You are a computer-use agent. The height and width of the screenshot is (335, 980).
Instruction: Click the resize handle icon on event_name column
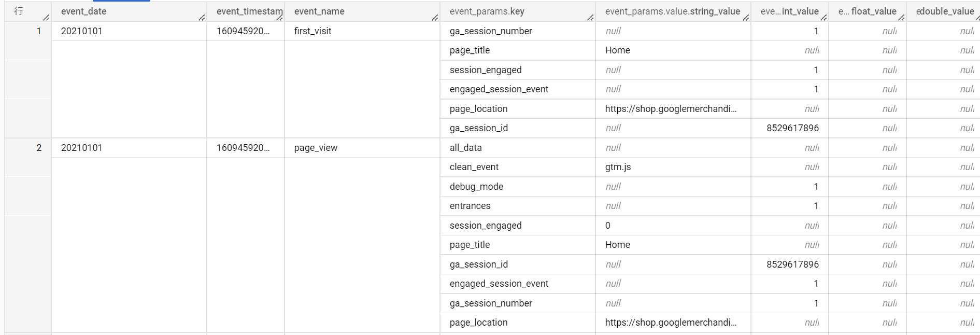(x=434, y=18)
